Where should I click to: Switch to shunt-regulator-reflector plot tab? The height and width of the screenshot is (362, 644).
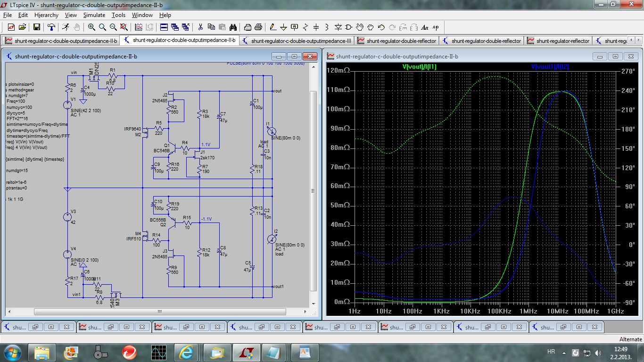558,41
